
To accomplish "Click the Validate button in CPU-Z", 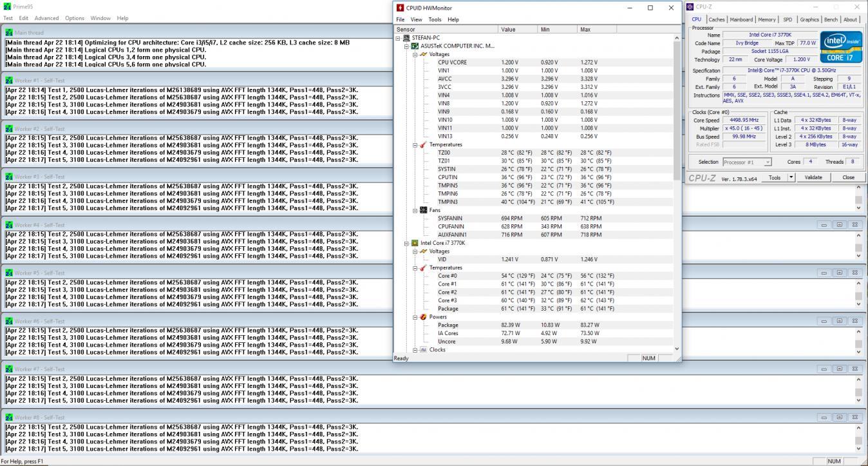I will point(813,177).
